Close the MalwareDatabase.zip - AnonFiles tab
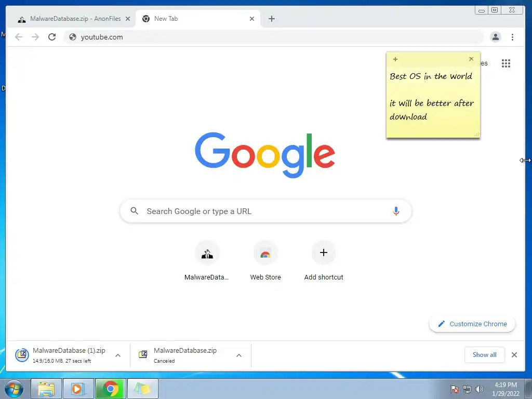The height and width of the screenshot is (399, 532). point(128,19)
